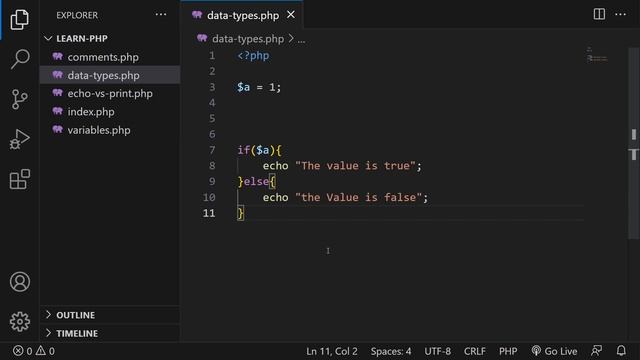Expand the TIMELINE section
The width and height of the screenshot is (640, 360).
pos(77,333)
